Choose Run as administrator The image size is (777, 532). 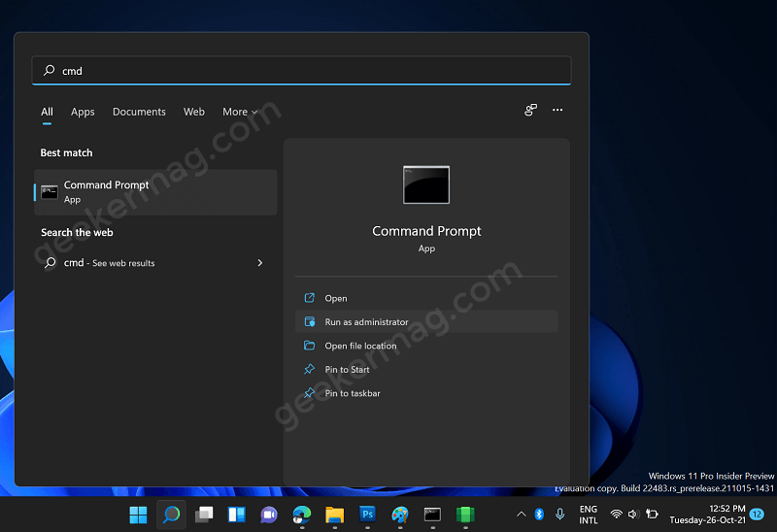[426, 322]
